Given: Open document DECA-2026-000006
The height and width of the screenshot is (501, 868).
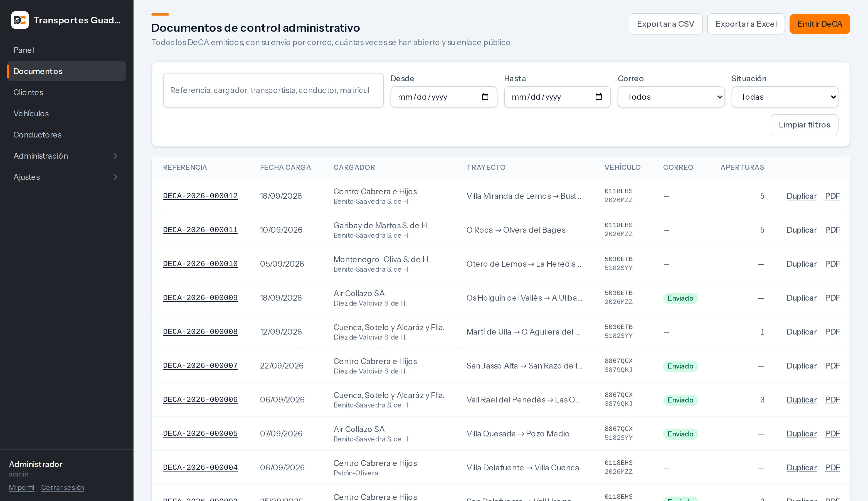Looking at the screenshot, I should (x=200, y=400).
